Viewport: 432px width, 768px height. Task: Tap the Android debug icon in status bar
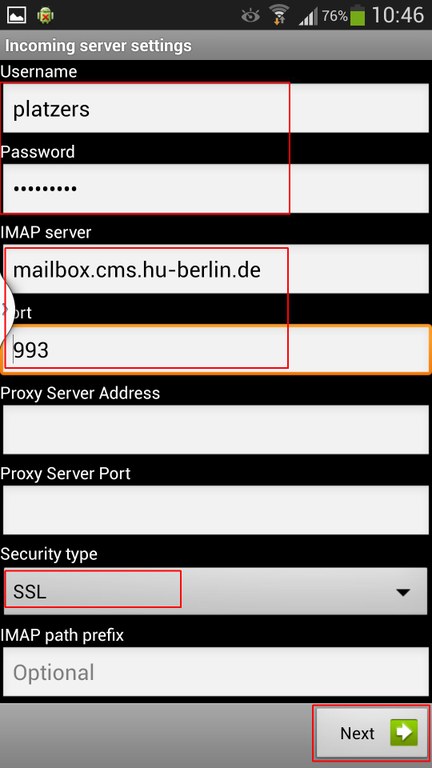coord(45,15)
